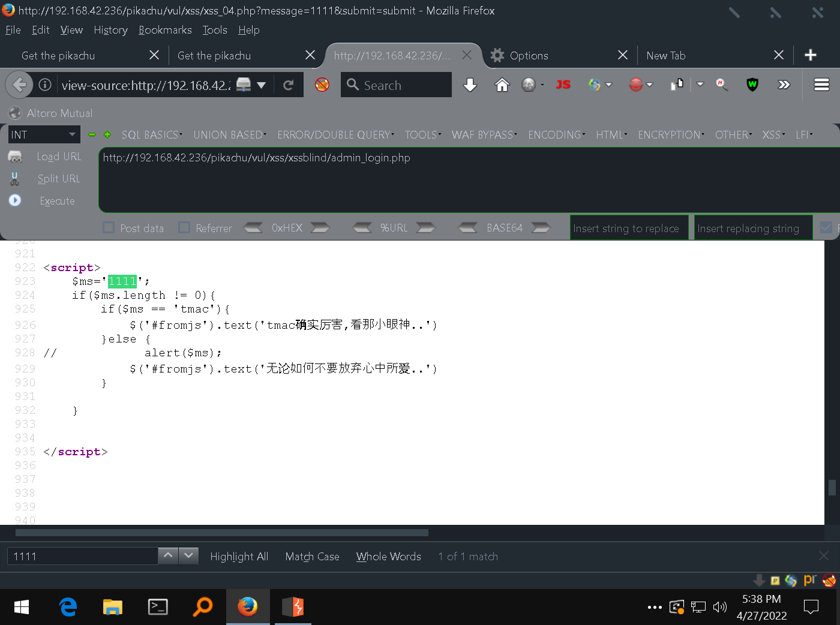Find next match with down arrow
Viewport: 840px width, 625px height.
coord(188,556)
